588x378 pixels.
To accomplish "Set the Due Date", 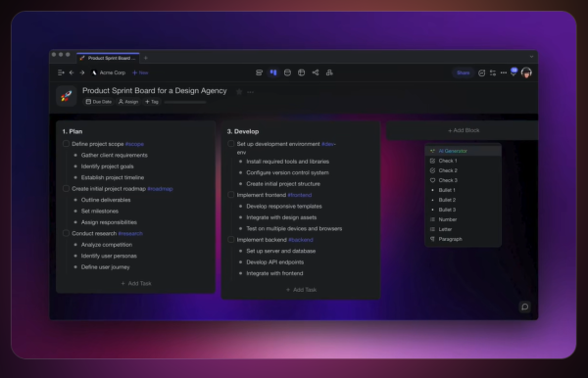I will pos(99,102).
